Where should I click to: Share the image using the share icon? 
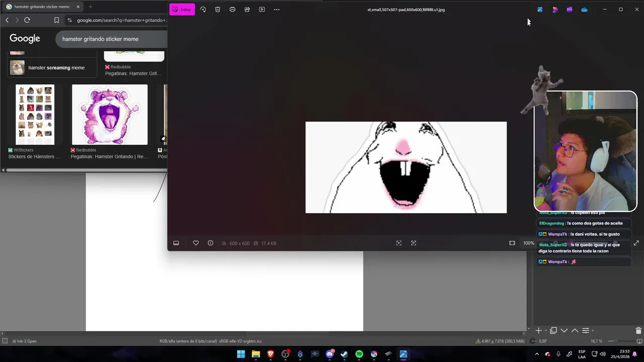(x=247, y=10)
